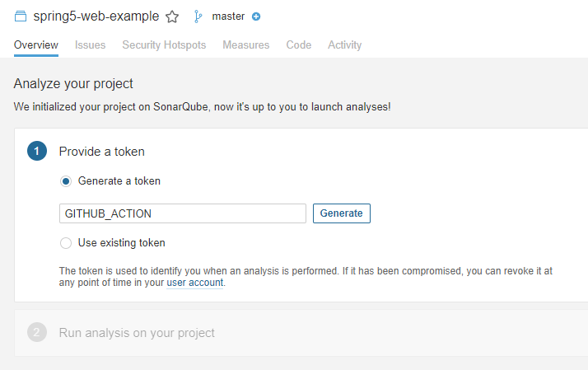Click the branch icon next to master
Image resolution: width=588 pixels, height=370 pixels.
198,16
